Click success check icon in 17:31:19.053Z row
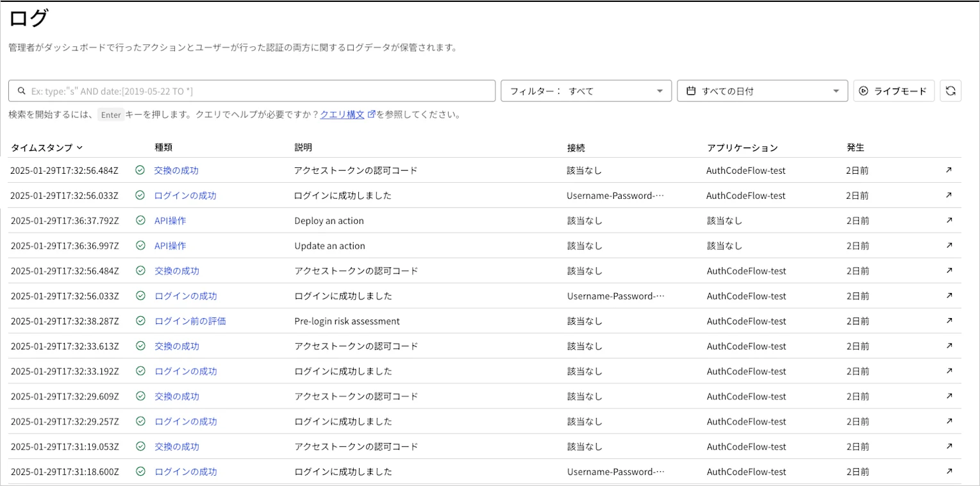This screenshot has height=486, width=980. click(x=140, y=446)
